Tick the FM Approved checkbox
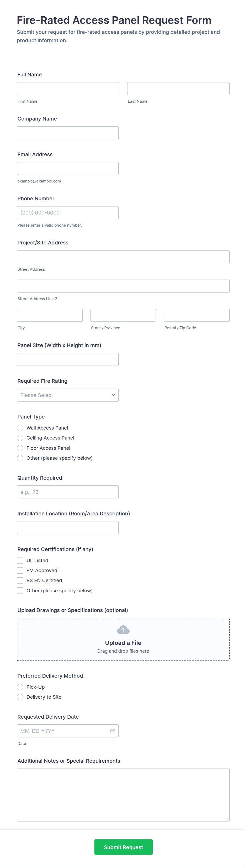Image resolution: width=244 pixels, height=868 pixels. (20, 570)
